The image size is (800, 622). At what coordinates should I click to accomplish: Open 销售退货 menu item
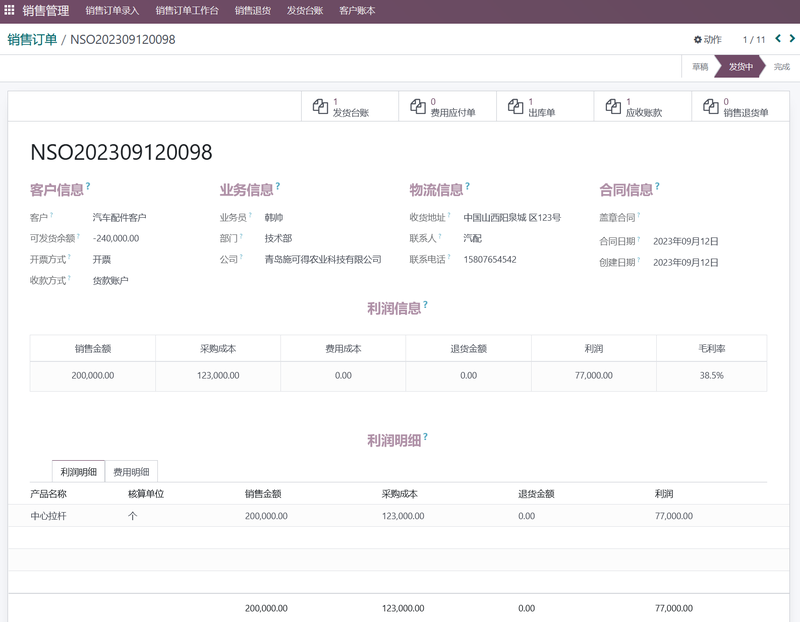click(253, 11)
